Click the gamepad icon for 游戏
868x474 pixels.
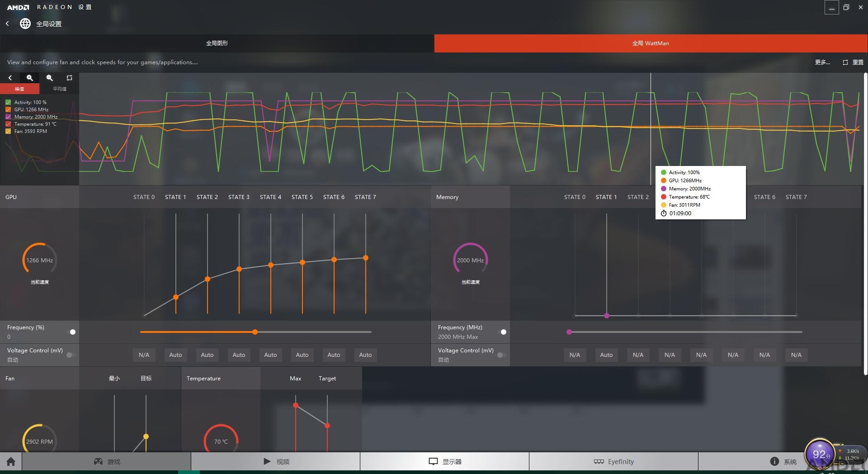point(98,461)
